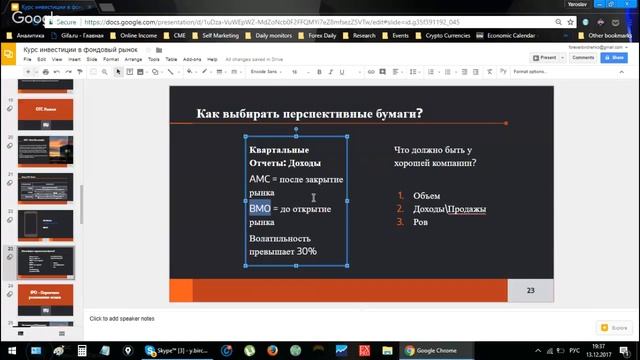Open the Border color pencil
The width and height of the screenshot is (640, 360).
coord(204,72)
